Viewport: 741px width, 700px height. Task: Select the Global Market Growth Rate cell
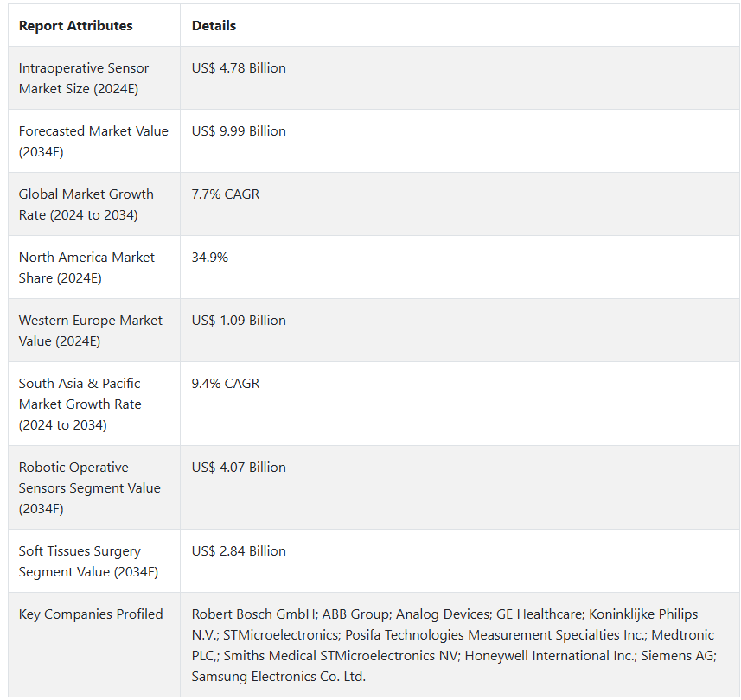click(86, 205)
